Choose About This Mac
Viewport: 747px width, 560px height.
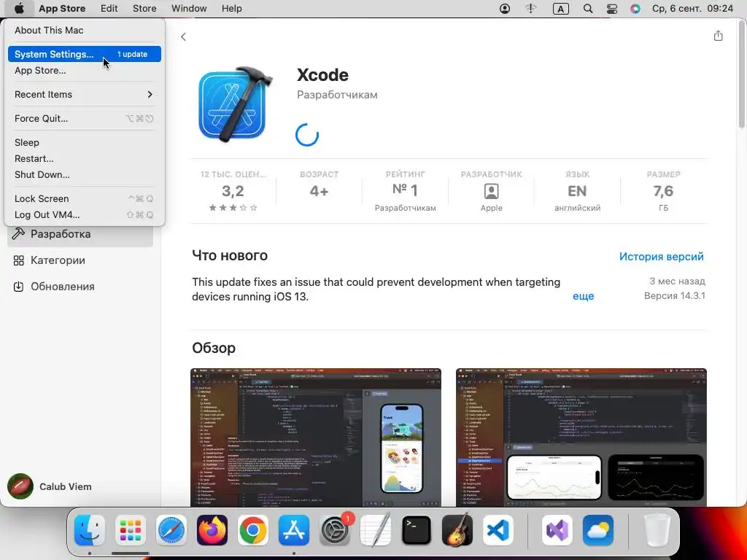point(85,30)
